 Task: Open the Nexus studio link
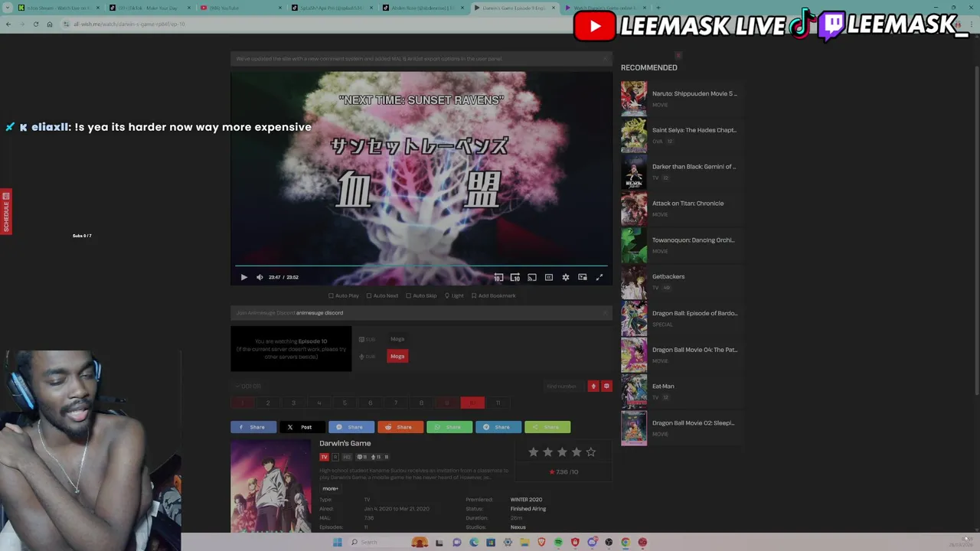pyautogui.click(x=518, y=527)
